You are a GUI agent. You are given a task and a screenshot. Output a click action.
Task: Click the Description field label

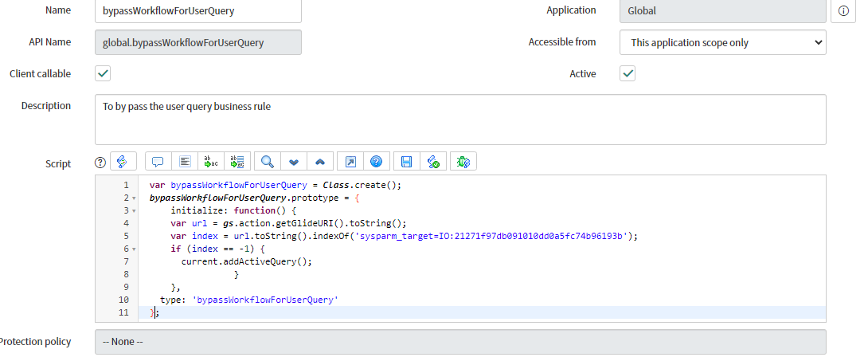(46, 106)
